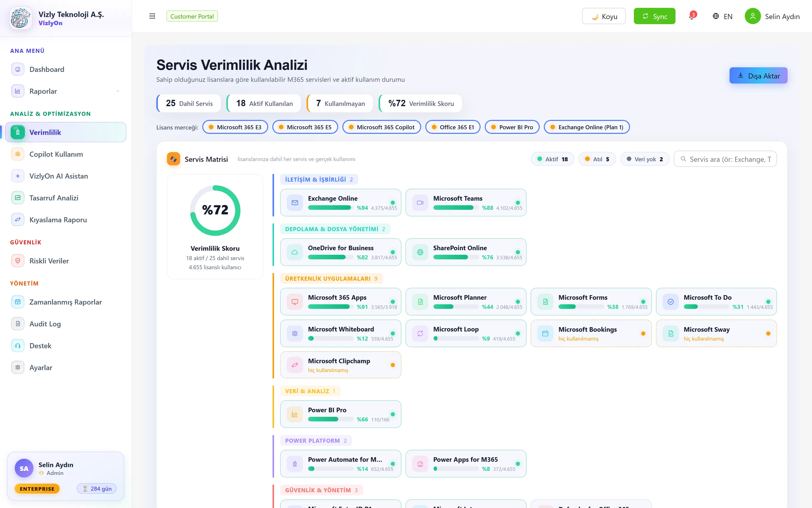Click the Ayarlar gear icon
The height and width of the screenshot is (508, 812).
click(x=18, y=368)
